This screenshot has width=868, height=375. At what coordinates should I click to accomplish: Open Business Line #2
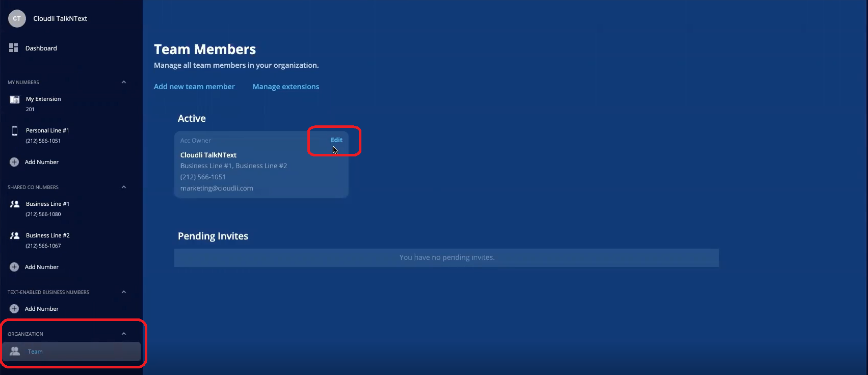tap(48, 240)
